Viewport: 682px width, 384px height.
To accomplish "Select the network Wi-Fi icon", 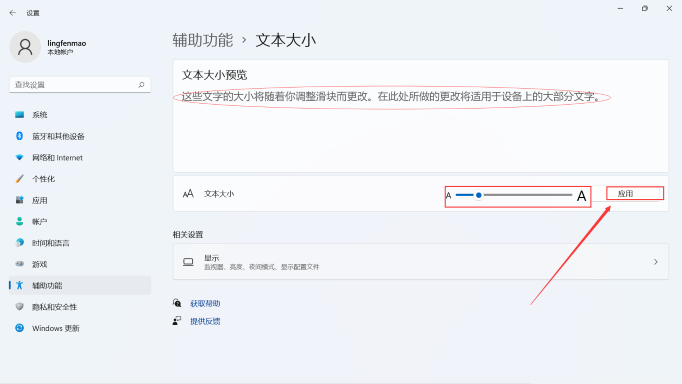I will coord(20,157).
